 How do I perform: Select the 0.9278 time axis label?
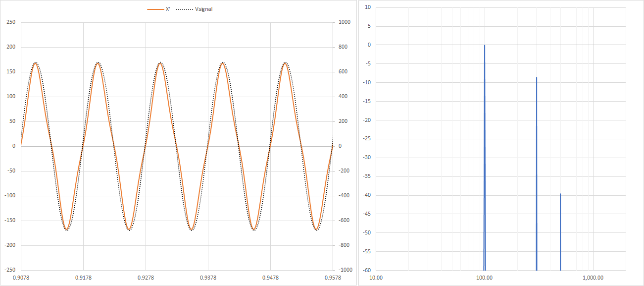tap(146, 278)
